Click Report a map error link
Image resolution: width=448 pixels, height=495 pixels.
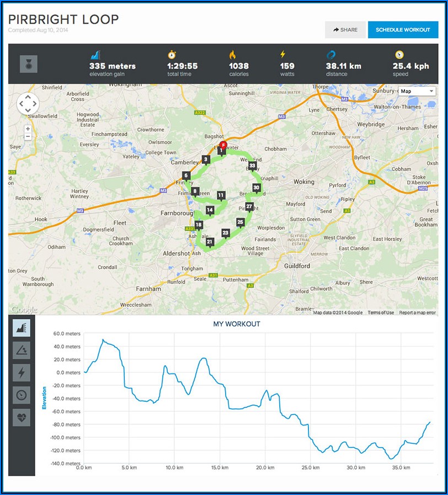pyautogui.click(x=417, y=312)
